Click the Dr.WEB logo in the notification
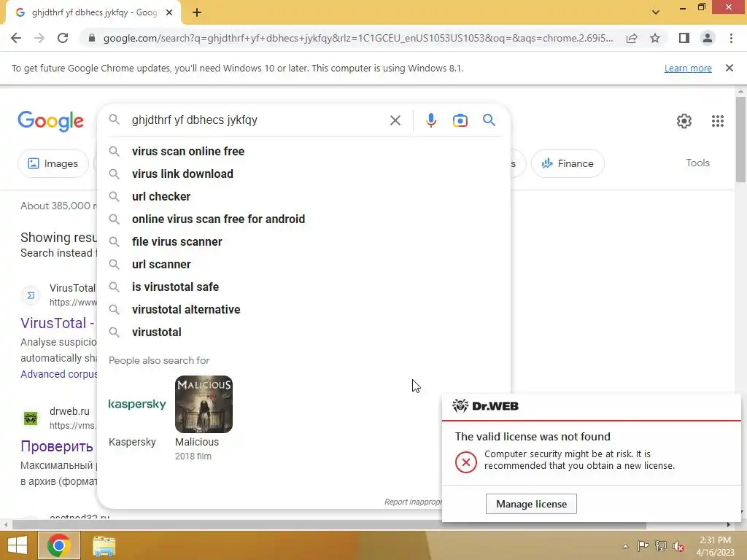Viewport: 747px width, 560px height. [485, 405]
